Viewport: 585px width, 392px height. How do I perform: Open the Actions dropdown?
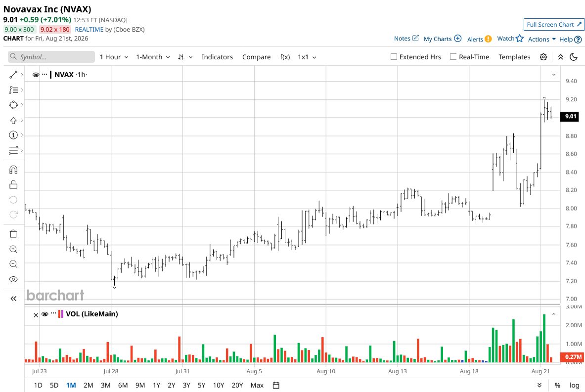tap(541, 39)
